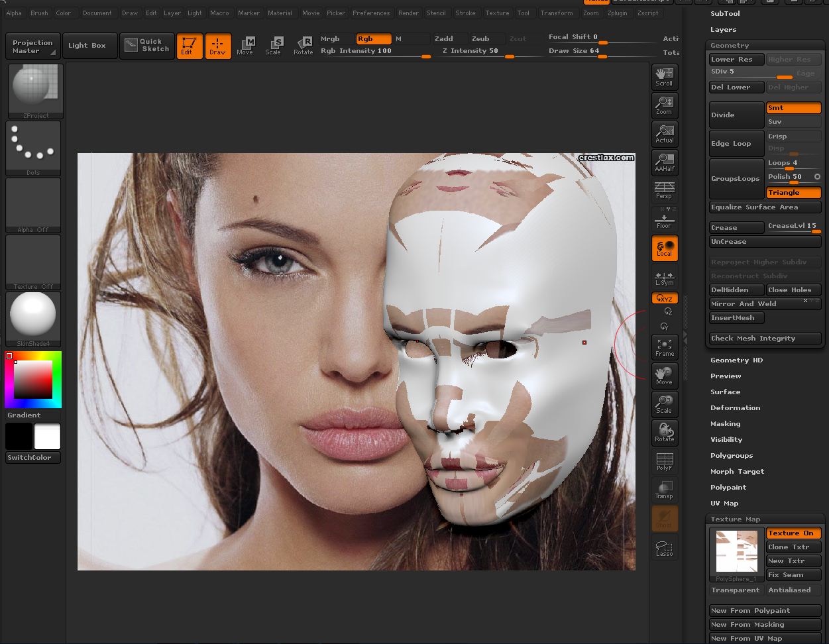Expand the Layers section
This screenshot has height=644, width=829.
[x=723, y=30]
